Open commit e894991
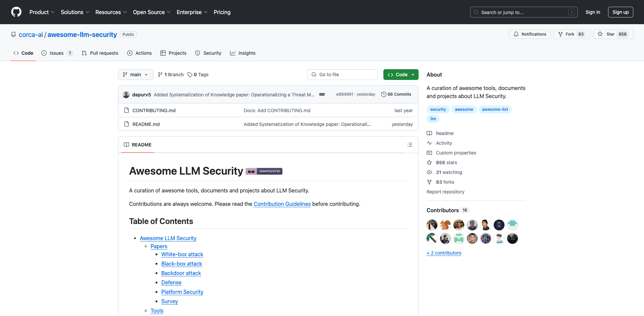This screenshot has height=316, width=644. pyautogui.click(x=345, y=94)
